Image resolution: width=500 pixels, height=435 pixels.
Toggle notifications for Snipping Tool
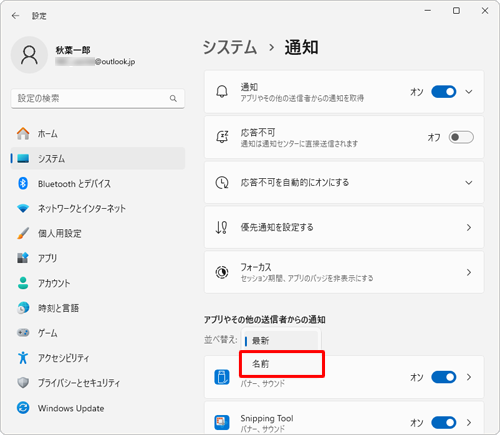click(x=444, y=423)
